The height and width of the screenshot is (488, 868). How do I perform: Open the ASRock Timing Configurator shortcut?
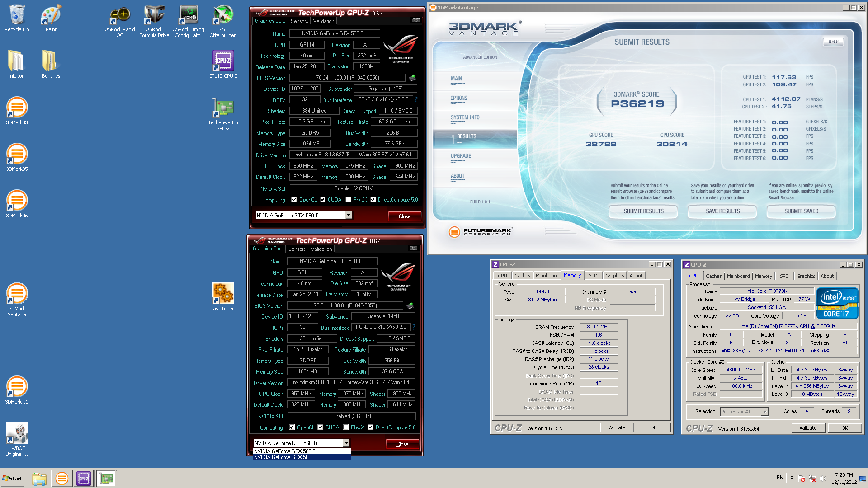189,22
